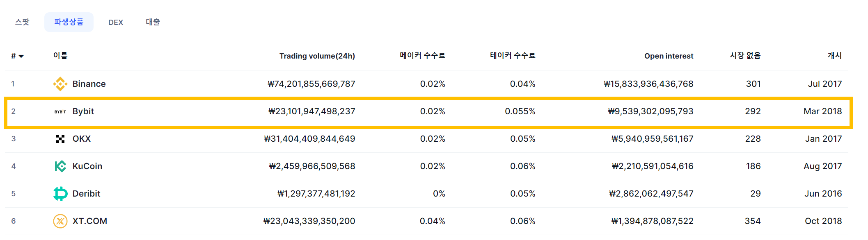Screen dimensions: 868x240
Task: Click the Binance exchange logo icon
Action: pyautogui.click(x=60, y=84)
